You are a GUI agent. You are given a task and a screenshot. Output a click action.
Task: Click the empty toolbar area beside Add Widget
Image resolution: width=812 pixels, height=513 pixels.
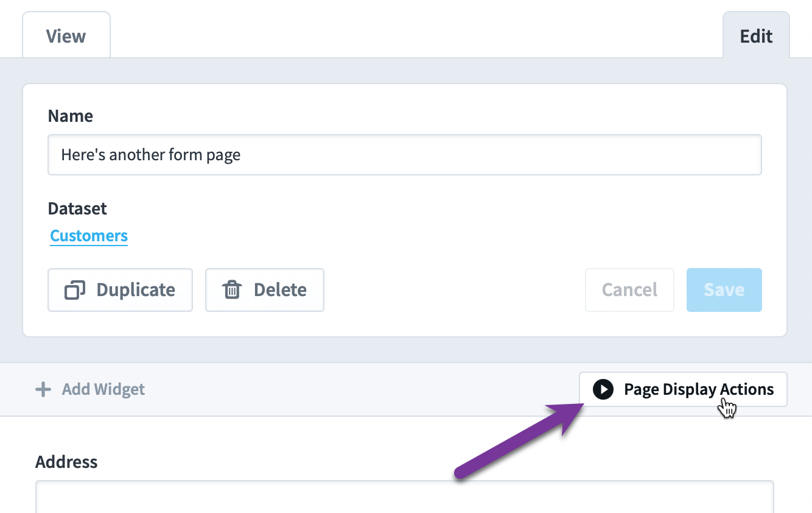362,389
